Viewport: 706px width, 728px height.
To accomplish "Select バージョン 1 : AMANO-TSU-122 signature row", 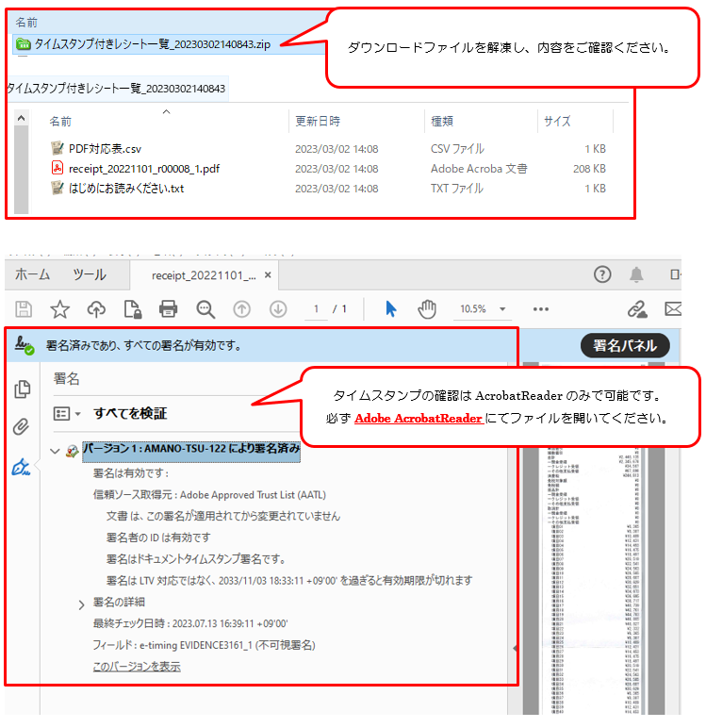I will point(191,451).
